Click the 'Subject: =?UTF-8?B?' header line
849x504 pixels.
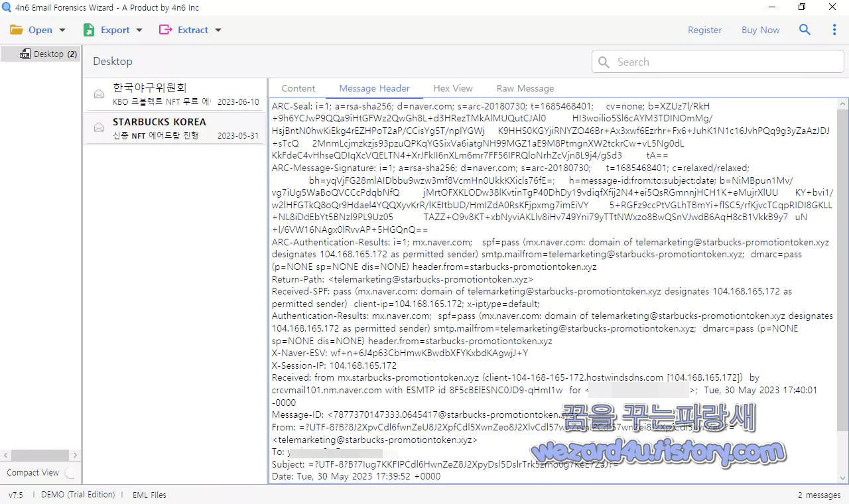445,464
